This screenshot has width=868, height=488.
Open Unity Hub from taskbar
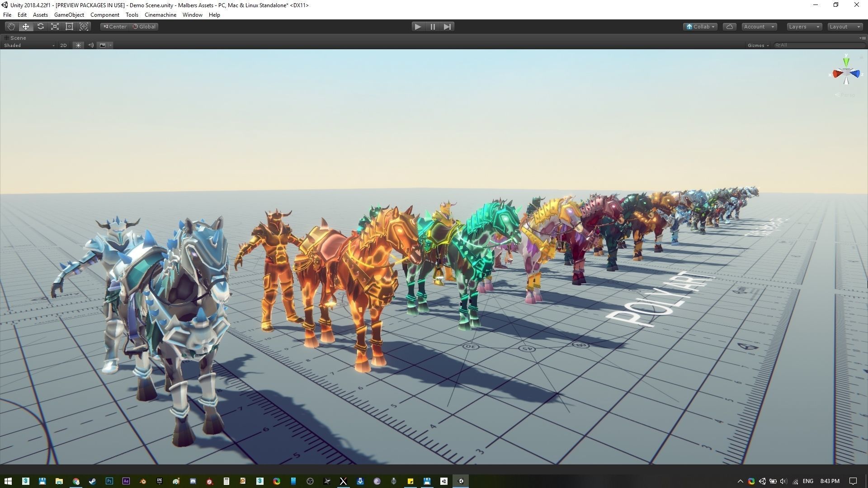444,481
